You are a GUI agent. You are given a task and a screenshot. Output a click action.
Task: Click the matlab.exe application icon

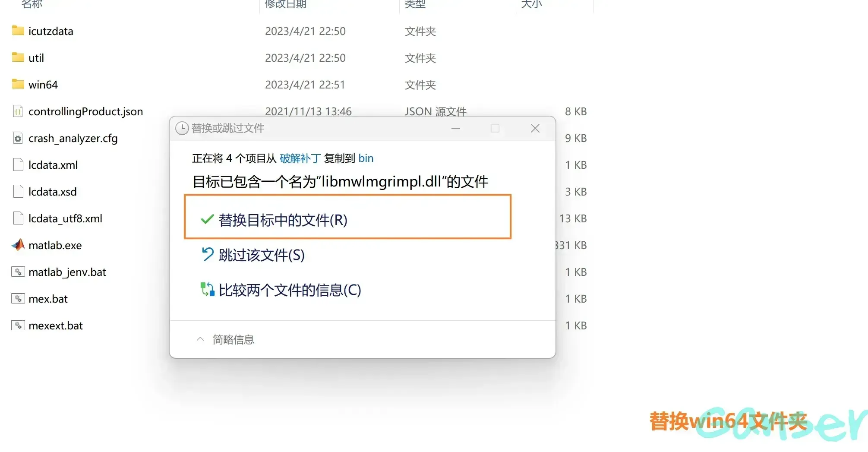(x=18, y=245)
